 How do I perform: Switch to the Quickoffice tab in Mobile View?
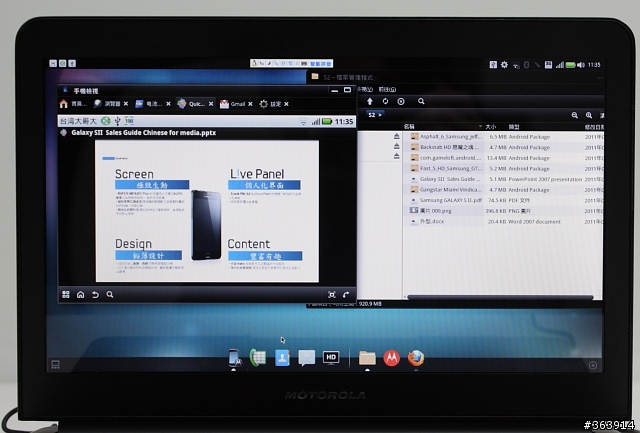[191, 104]
